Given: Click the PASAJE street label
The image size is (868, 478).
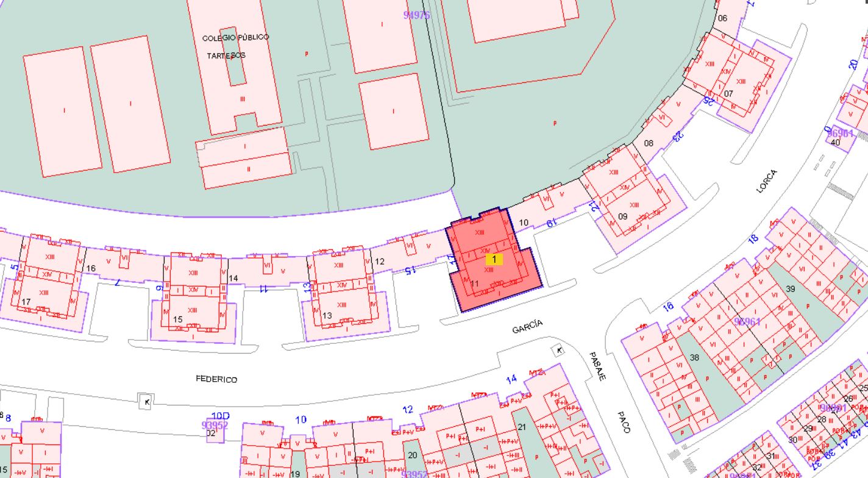Looking at the screenshot, I should 597,366.
